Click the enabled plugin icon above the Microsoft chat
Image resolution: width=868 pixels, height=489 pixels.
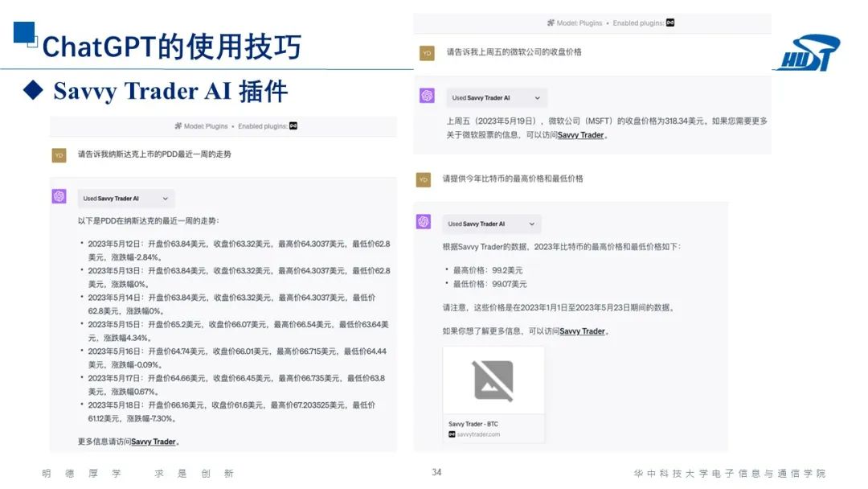pos(670,23)
